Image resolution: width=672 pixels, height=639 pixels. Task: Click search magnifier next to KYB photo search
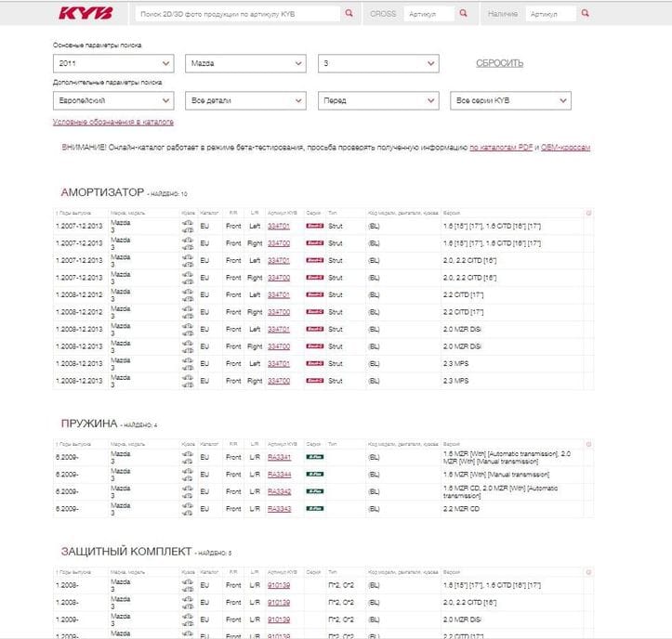349,14
